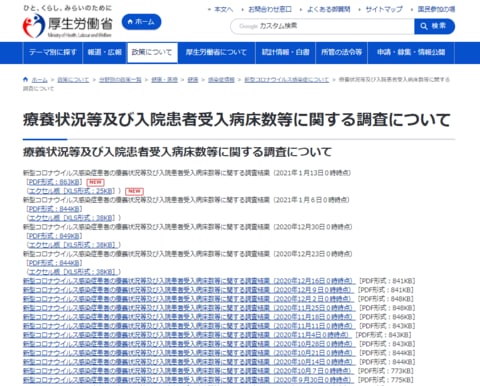Click the breadcrumb home icon

[x=25, y=80]
